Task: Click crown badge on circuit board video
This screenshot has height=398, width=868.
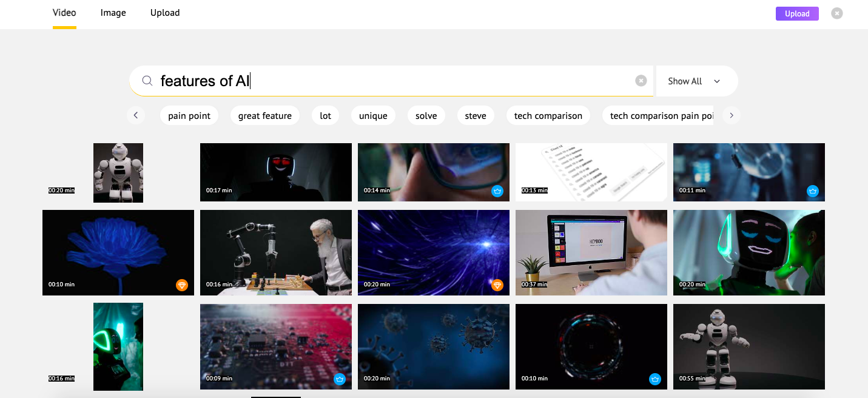Action: point(340,379)
